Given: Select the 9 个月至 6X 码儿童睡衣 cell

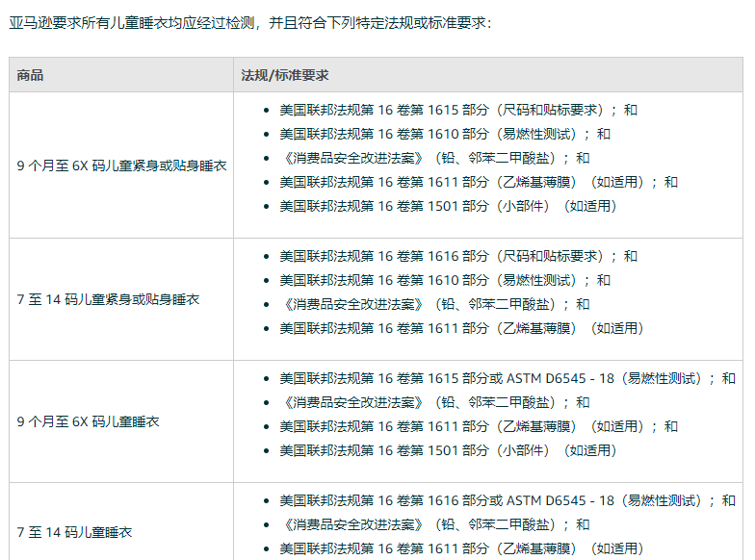Looking at the screenshot, I should pyautogui.click(x=88, y=421).
